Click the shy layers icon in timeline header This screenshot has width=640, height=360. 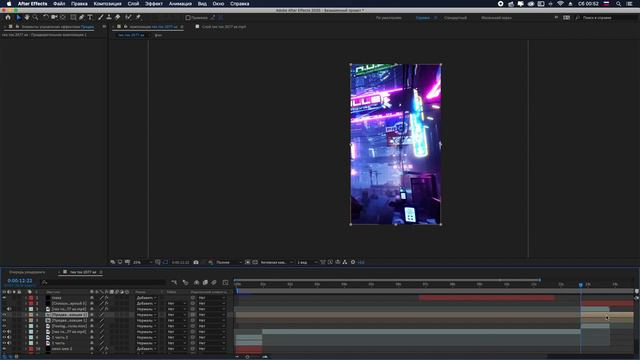click(196, 282)
